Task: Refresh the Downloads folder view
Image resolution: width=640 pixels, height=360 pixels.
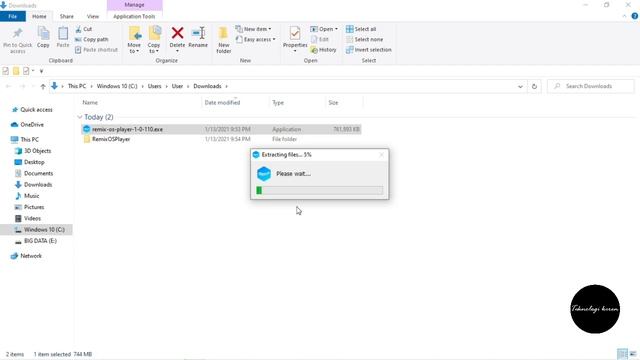Action: coord(534,87)
